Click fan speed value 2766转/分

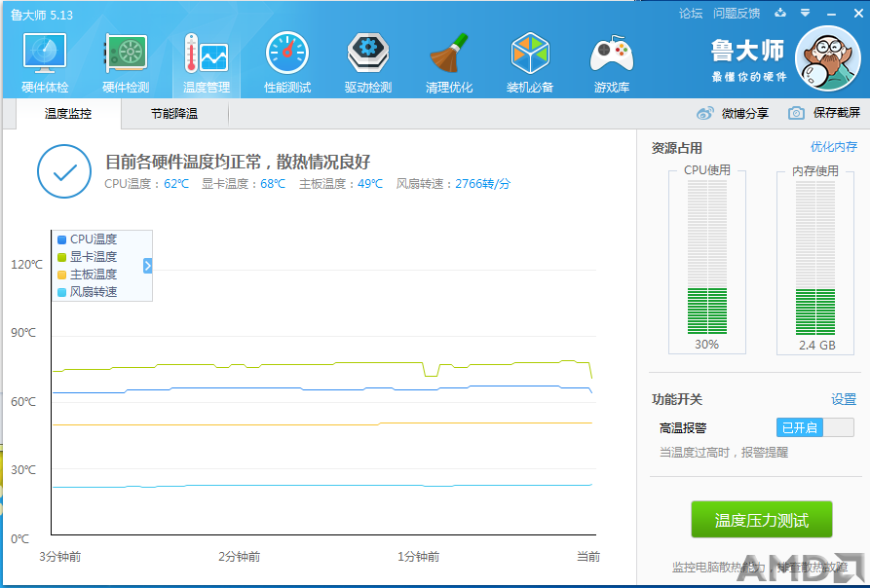pyautogui.click(x=482, y=183)
